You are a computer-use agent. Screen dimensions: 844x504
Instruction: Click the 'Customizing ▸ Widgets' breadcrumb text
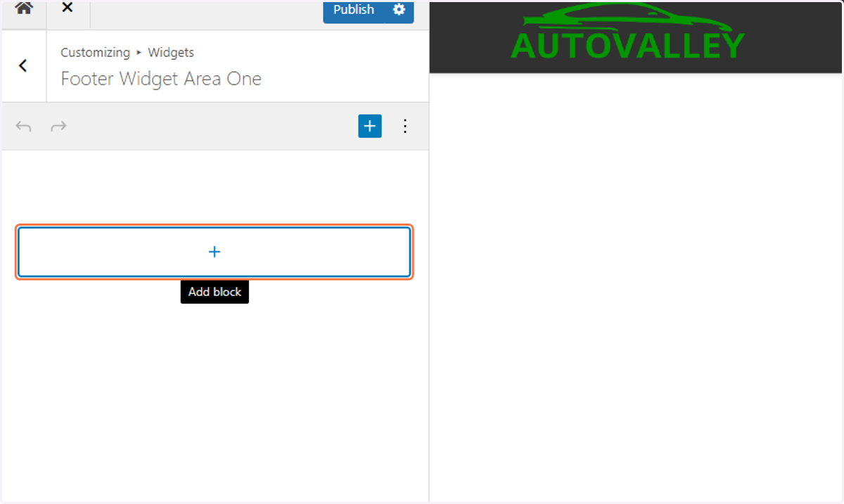tap(127, 52)
